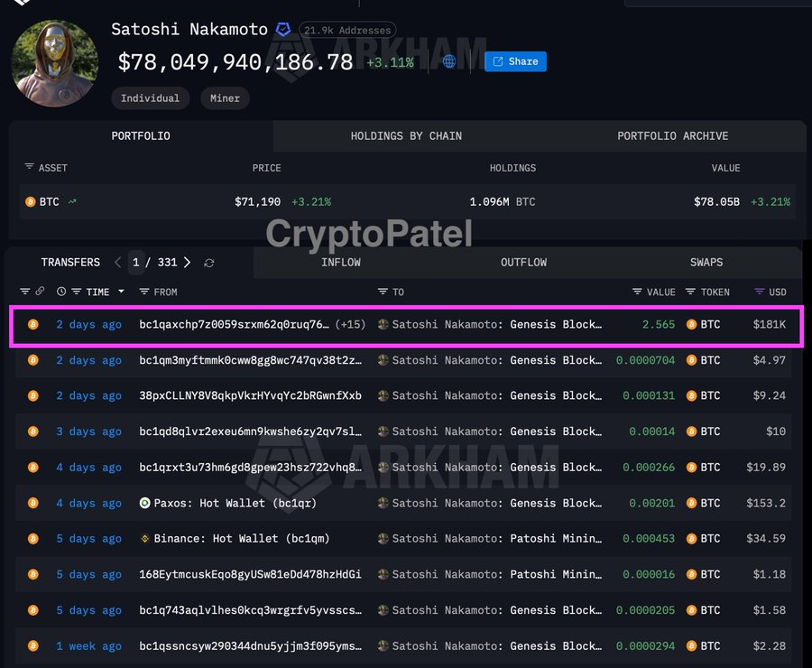Click the chain link filter icon
Image resolution: width=812 pixels, height=668 pixels.
[x=40, y=292]
